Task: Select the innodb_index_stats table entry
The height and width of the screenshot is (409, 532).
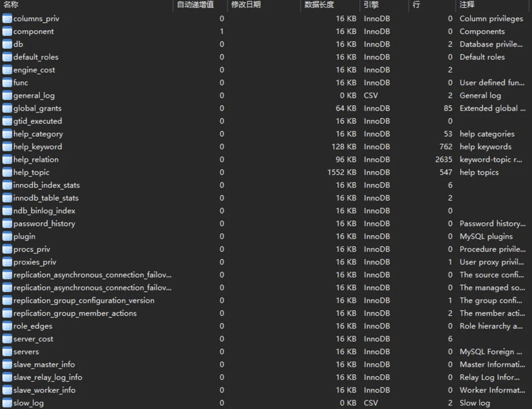Action: pos(47,185)
